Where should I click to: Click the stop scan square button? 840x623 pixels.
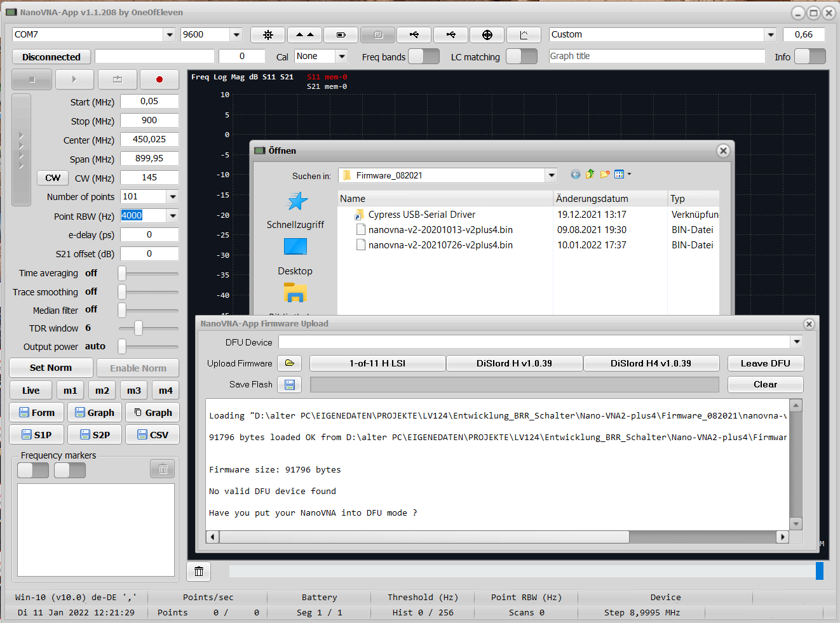tap(31, 79)
